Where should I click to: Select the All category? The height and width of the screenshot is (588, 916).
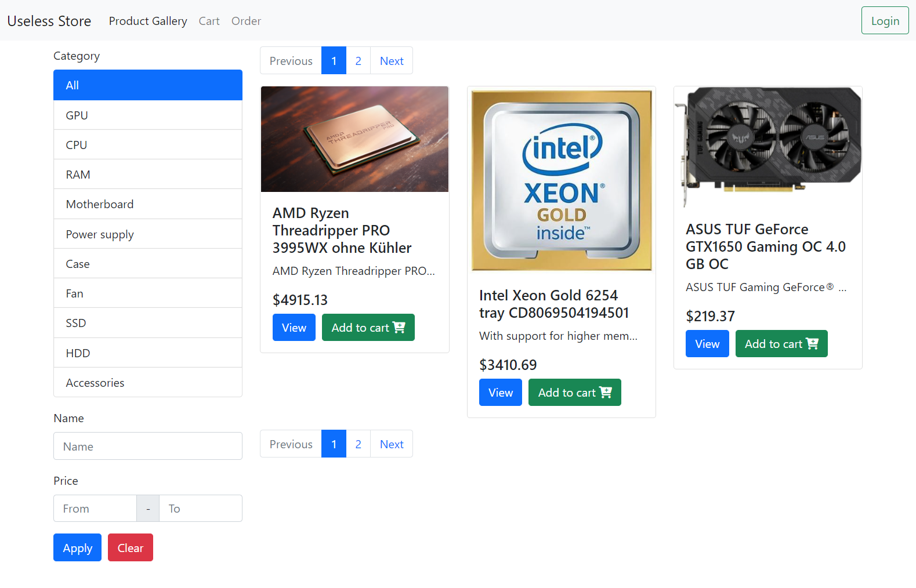[x=148, y=85]
